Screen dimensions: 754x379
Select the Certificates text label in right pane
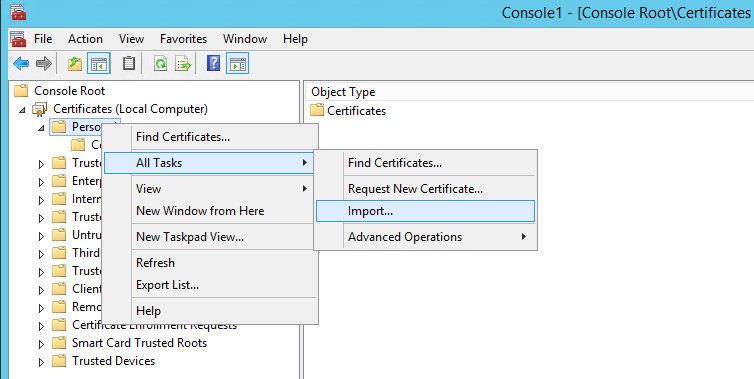(x=356, y=111)
